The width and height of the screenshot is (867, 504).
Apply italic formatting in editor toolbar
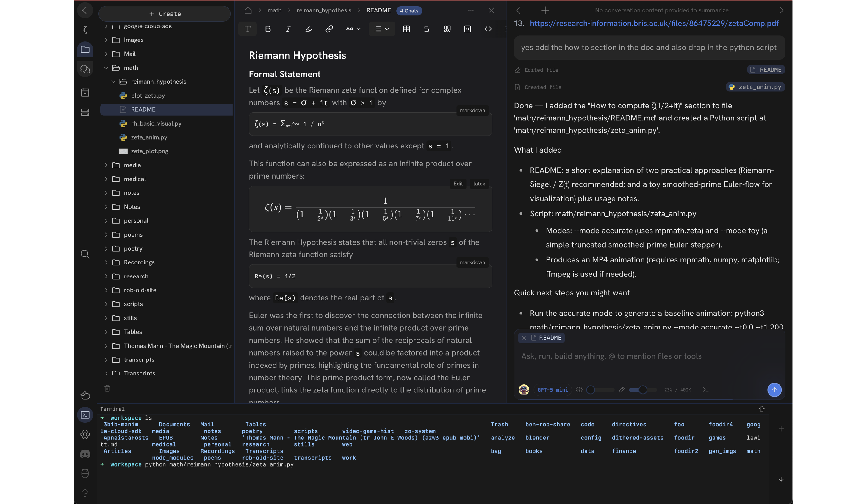[288, 29]
